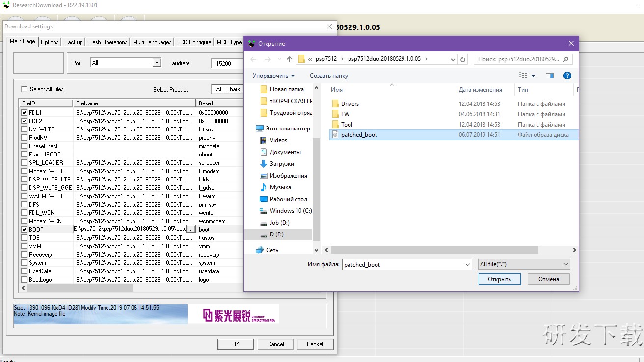Open the Flash Operations tab

pos(107,42)
